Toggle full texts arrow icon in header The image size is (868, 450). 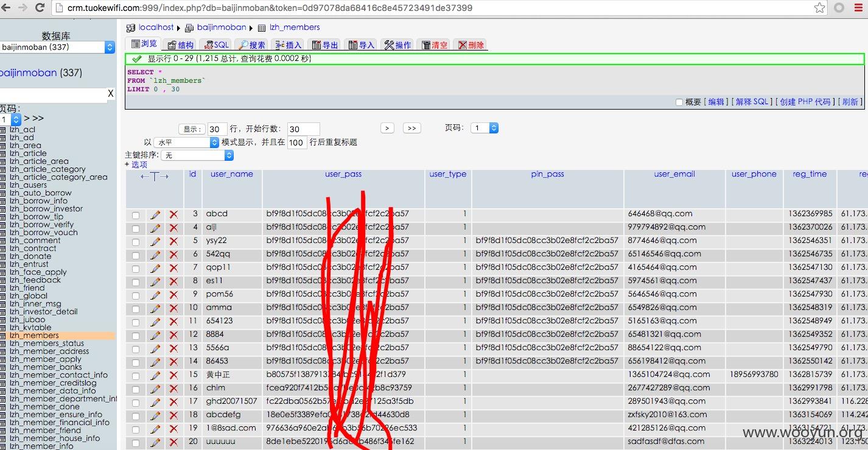coord(155,177)
